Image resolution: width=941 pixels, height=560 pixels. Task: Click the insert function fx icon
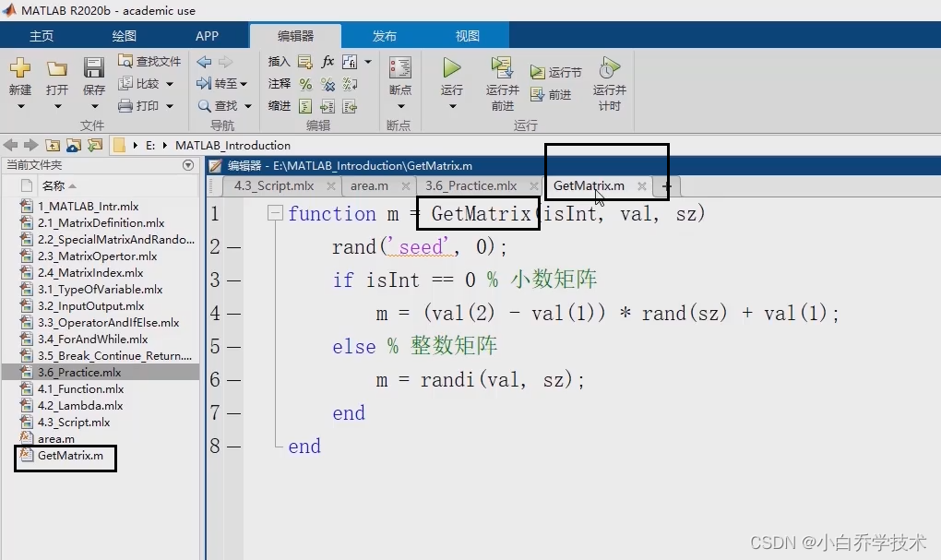click(328, 62)
